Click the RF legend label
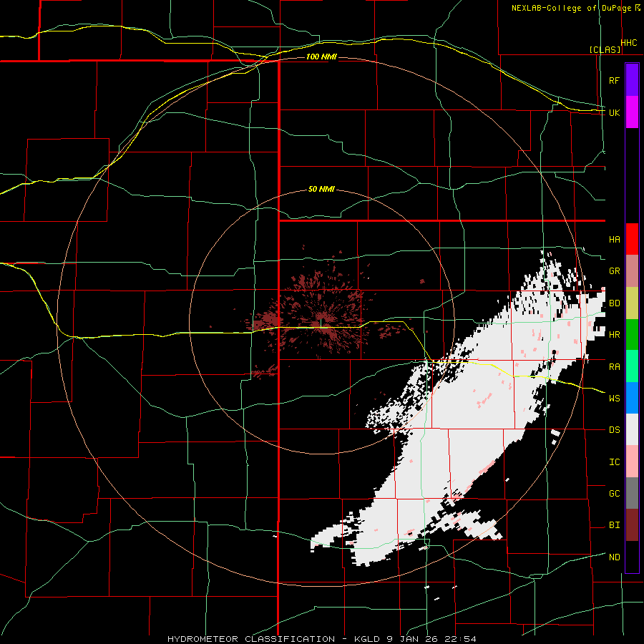 pyautogui.click(x=614, y=81)
